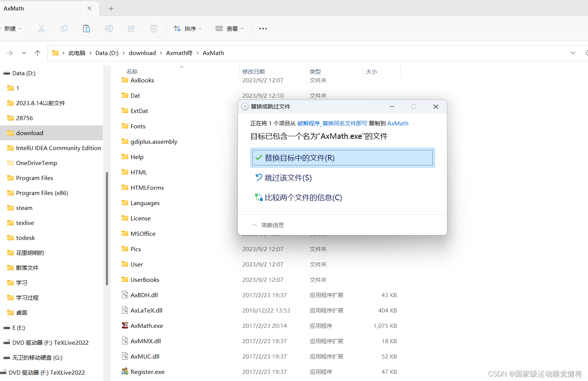Open new tab with plus button

pos(111,9)
